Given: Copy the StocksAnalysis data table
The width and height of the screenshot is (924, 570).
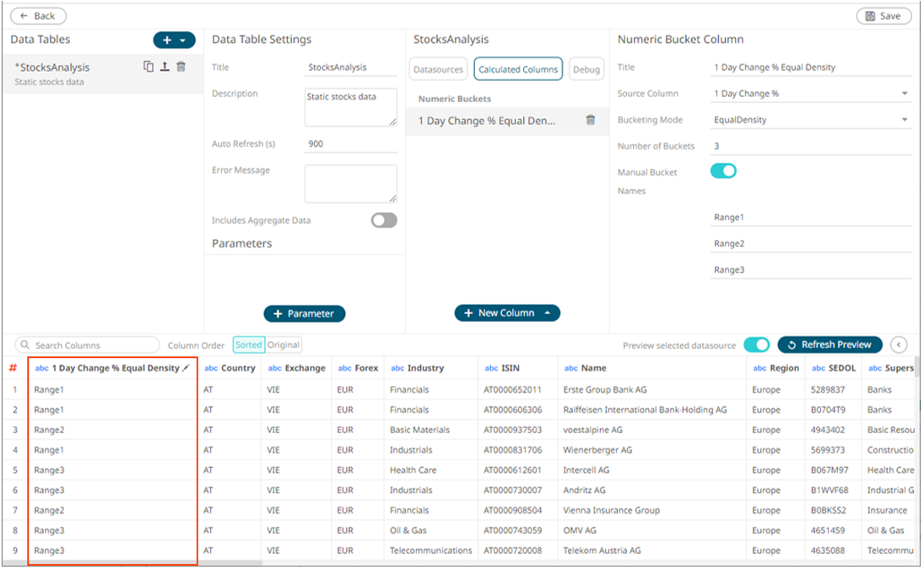Looking at the screenshot, I should (149, 67).
